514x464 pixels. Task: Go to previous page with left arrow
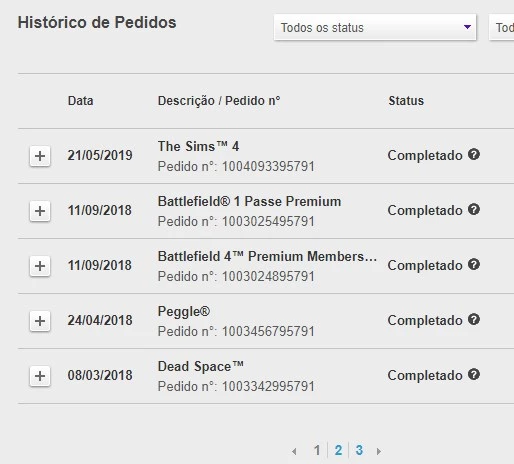click(x=294, y=451)
